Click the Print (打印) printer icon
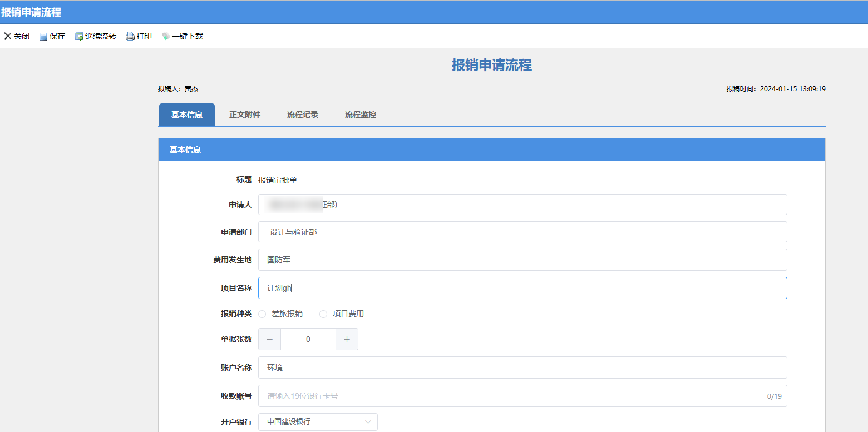Image resolution: width=868 pixels, height=432 pixels. click(x=130, y=37)
